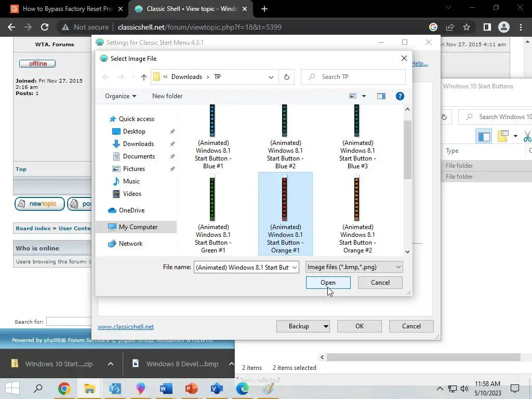Select Network in navigation pane
Viewport: 532px width, 399px height.
click(x=130, y=244)
